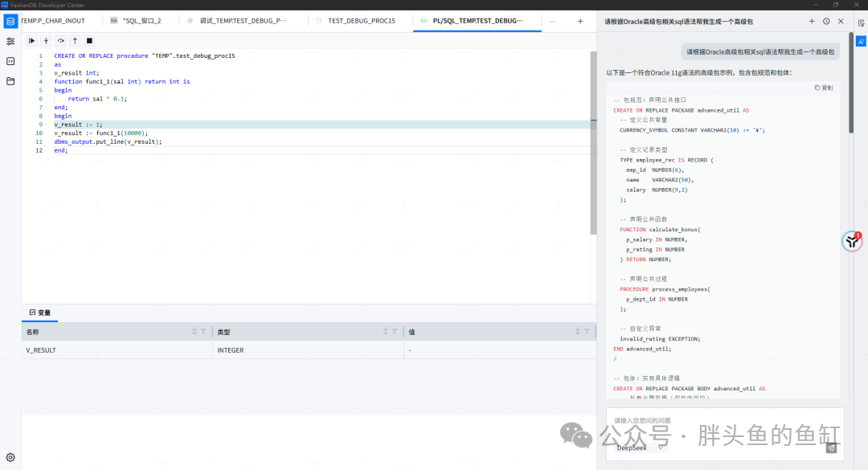Click the step into debug icon
This screenshot has width=868, height=470.
(46, 41)
